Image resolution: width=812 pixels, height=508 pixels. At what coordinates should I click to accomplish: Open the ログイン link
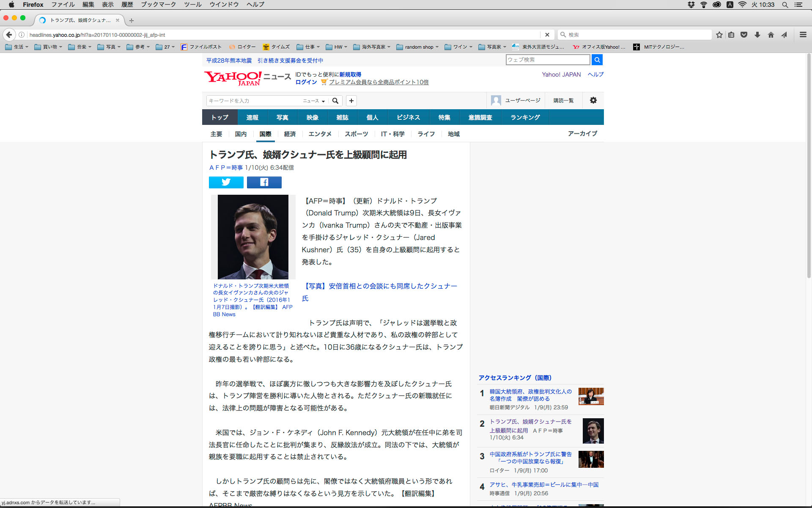(x=306, y=82)
